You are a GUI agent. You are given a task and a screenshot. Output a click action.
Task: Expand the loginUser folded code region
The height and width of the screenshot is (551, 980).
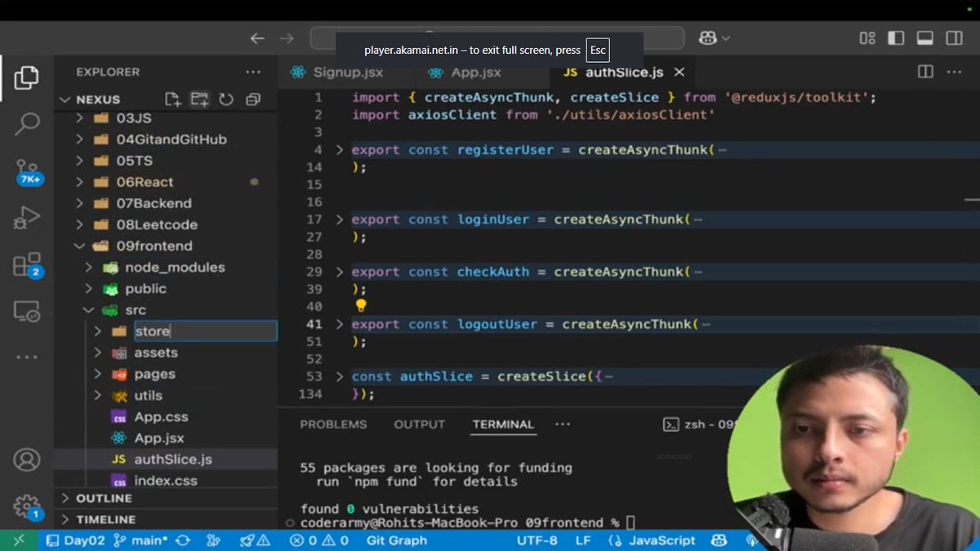coord(340,219)
